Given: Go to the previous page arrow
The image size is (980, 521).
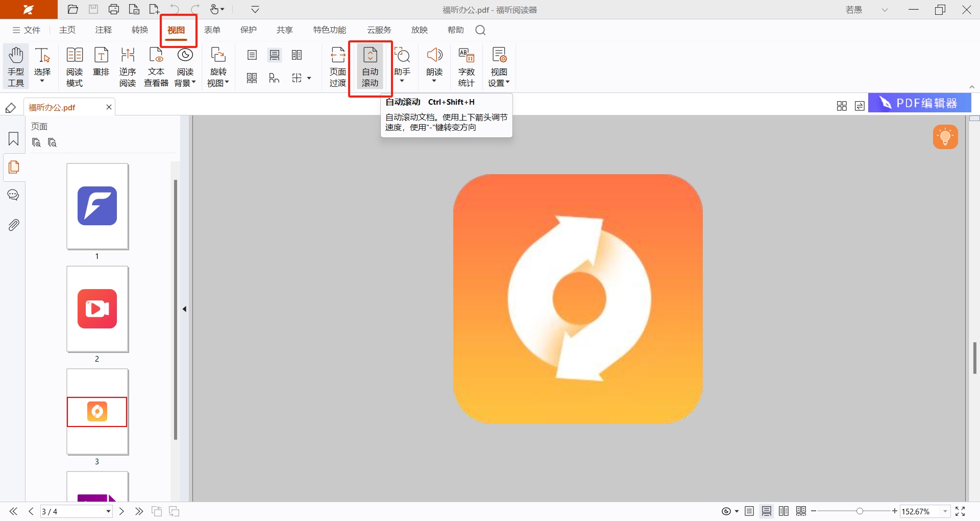Looking at the screenshot, I should point(31,511).
